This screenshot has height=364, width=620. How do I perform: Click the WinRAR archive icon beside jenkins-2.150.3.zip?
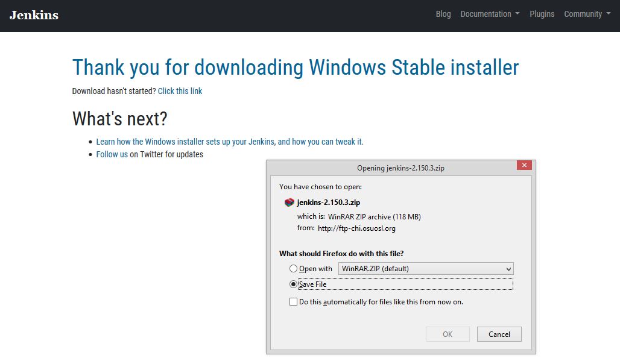point(289,202)
